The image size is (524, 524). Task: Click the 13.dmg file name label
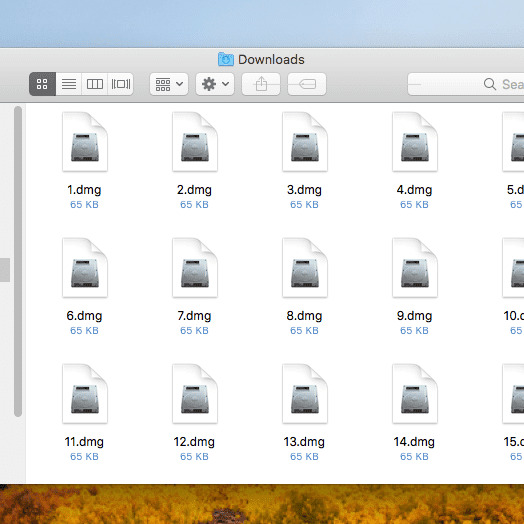304,442
